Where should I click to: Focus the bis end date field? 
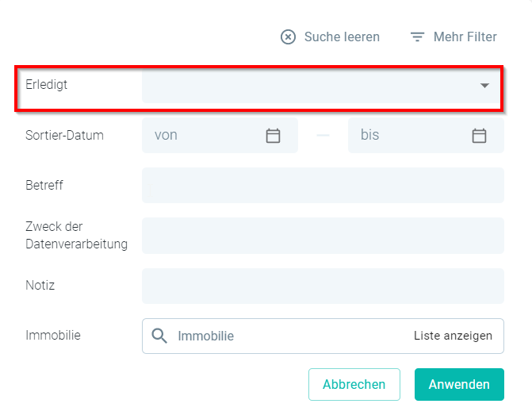tap(426, 135)
